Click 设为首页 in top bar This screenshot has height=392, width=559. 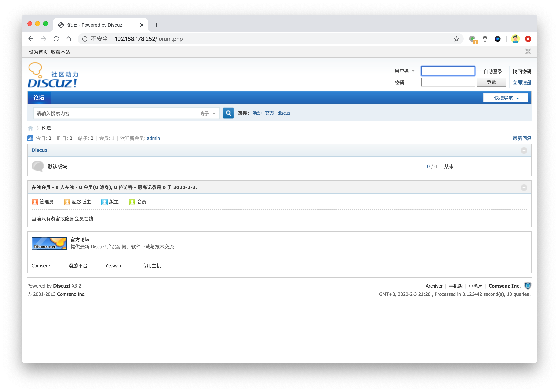(x=38, y=52)
